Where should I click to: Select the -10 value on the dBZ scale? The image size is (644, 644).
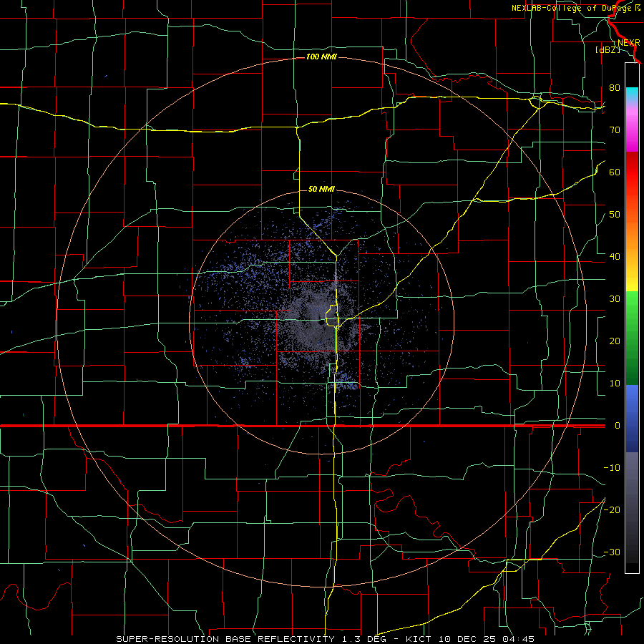pyautogui.click(x=612, y=468)
